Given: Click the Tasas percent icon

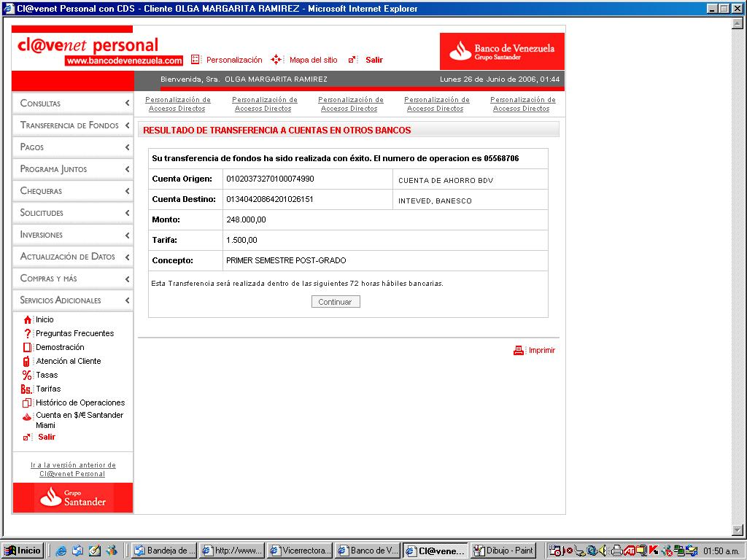Looking at the screenshot, I should pyautogui.click(x=27, y=376).
